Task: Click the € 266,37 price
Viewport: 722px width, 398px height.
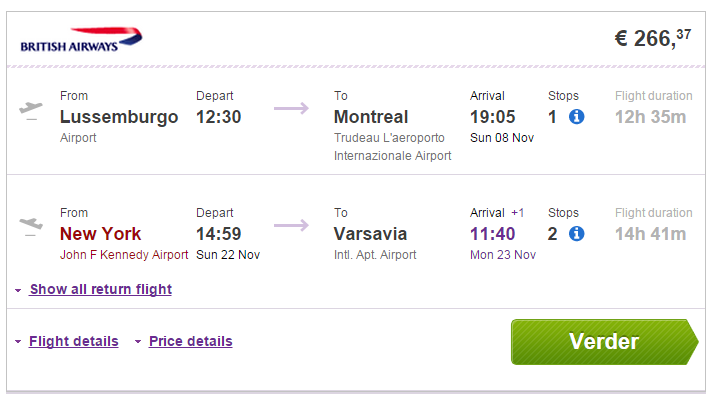Action: coord(653,38)
